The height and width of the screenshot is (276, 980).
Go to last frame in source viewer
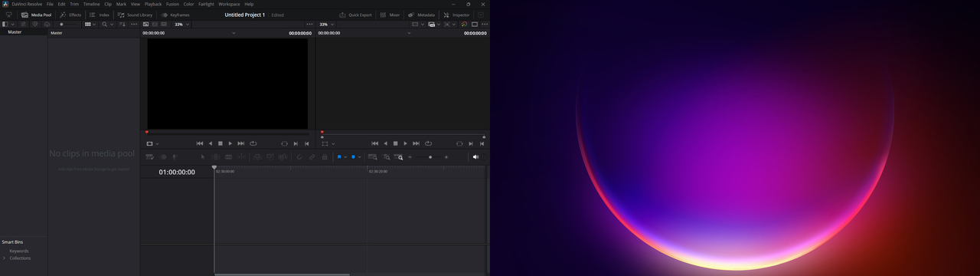(x=241, y=143)
